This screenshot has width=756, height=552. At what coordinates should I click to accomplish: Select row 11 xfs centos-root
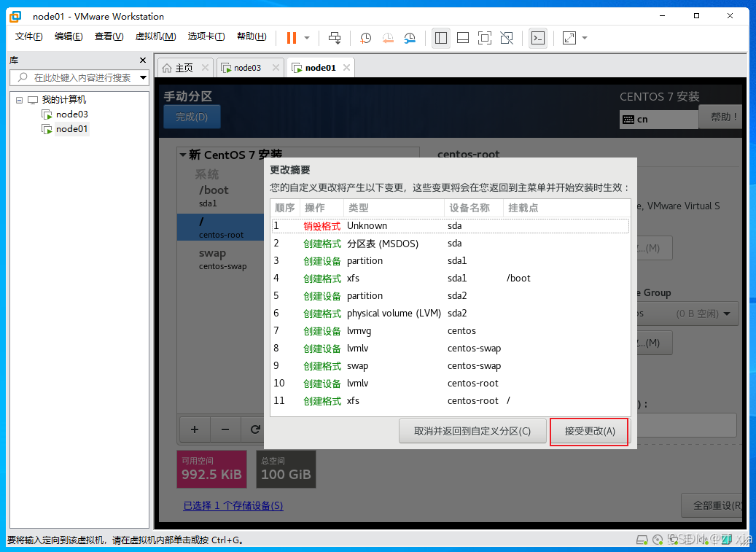click(451, 400)
